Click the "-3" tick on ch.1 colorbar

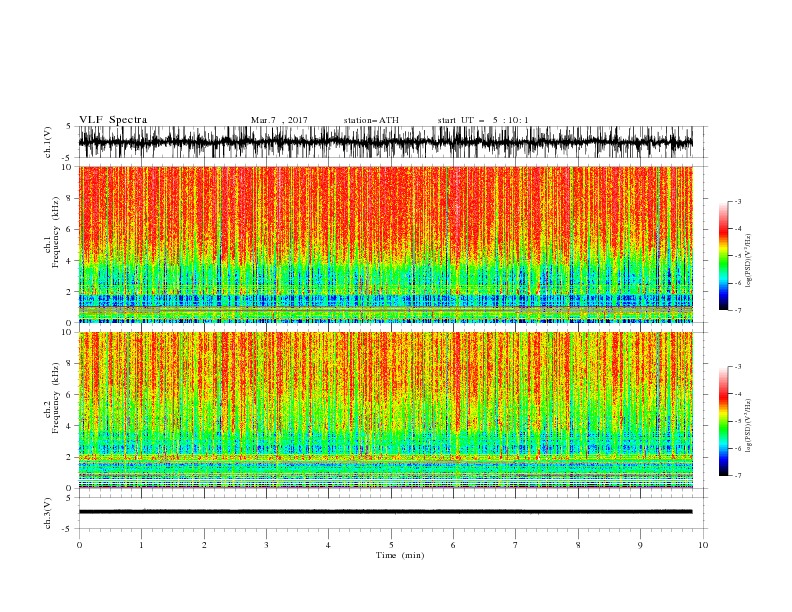pyautogui.click(x=737, y=201)
